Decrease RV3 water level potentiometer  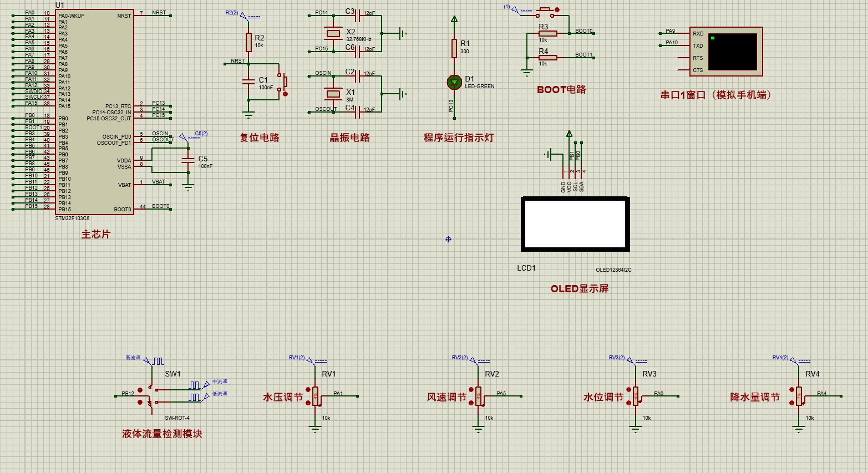[629, 403]
